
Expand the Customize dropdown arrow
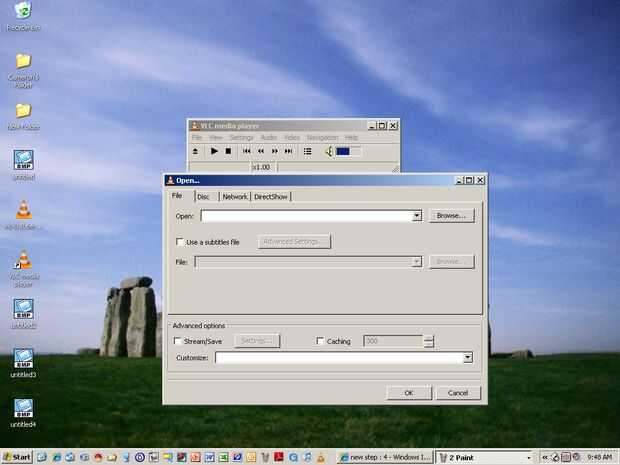pyautogui.click(x=468, y=357)
